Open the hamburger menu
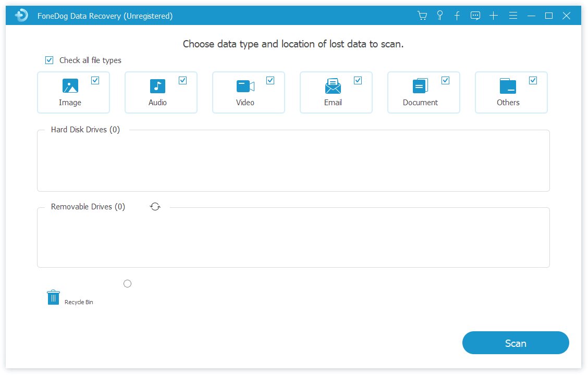 click(513, 15)
